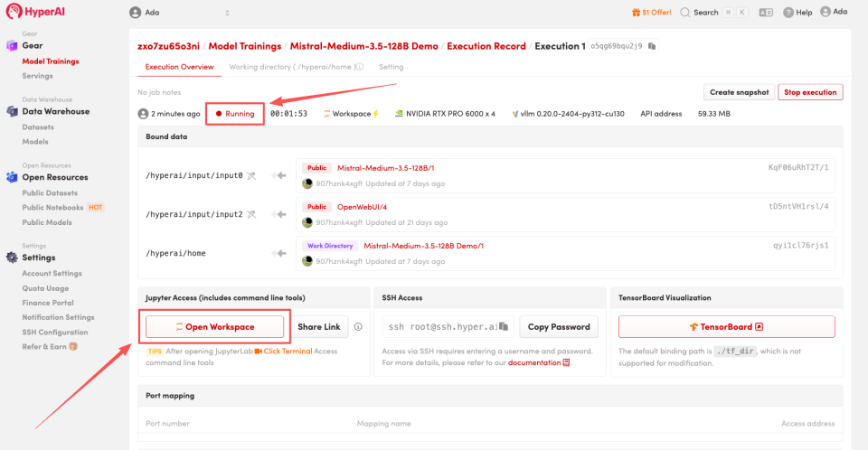Open the OpenWebUI/4 link
The height and width of the screenshot is (450, 868).
362,207
